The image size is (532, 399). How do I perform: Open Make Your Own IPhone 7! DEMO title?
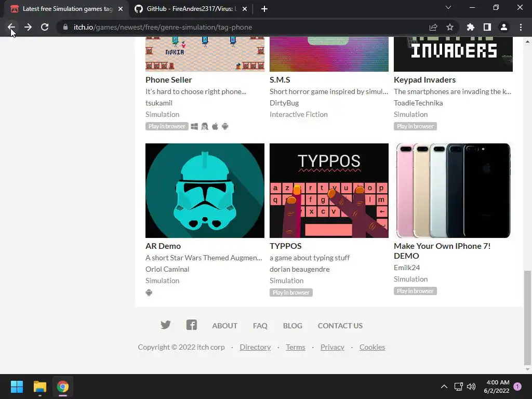pyautogui.click(x=442, y=251)
